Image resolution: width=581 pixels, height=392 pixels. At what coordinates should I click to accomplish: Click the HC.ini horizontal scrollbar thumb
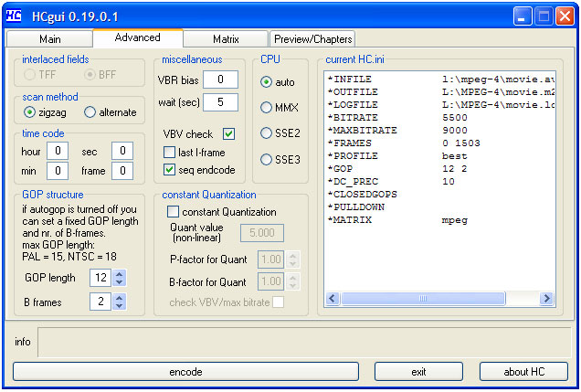[x=423, y=298]
